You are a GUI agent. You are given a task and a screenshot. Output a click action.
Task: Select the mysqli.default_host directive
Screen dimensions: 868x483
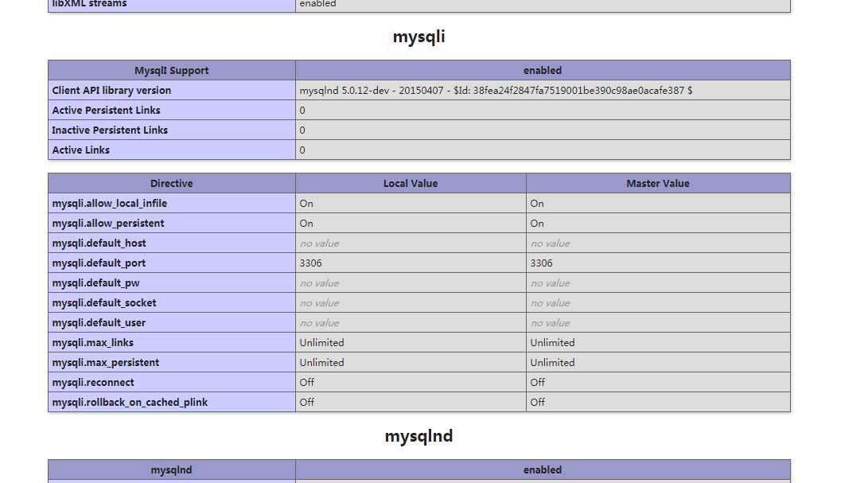tap(99, 243)
